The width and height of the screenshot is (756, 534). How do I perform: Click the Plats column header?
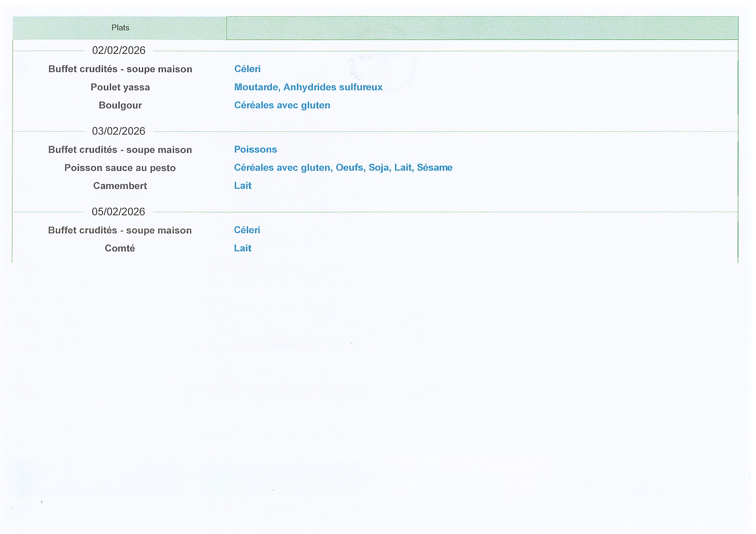(x=120, y=28)
